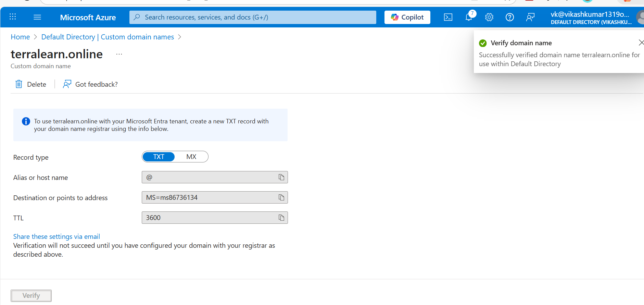Image resolution: width=644 pixels, height=305 pixels.
Task: Click Delete in the command bar
Action: (x=31, y=84)
